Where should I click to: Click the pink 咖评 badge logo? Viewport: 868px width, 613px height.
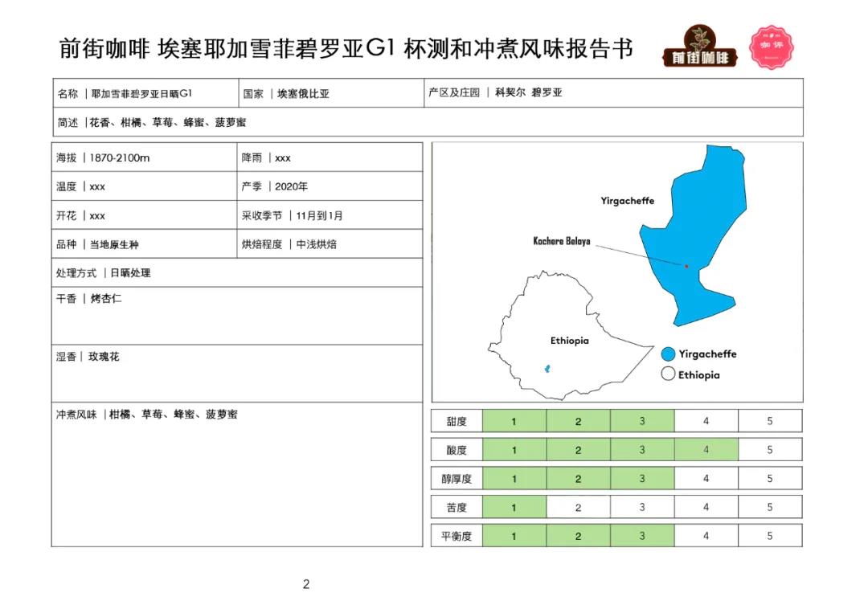point(767,47)
